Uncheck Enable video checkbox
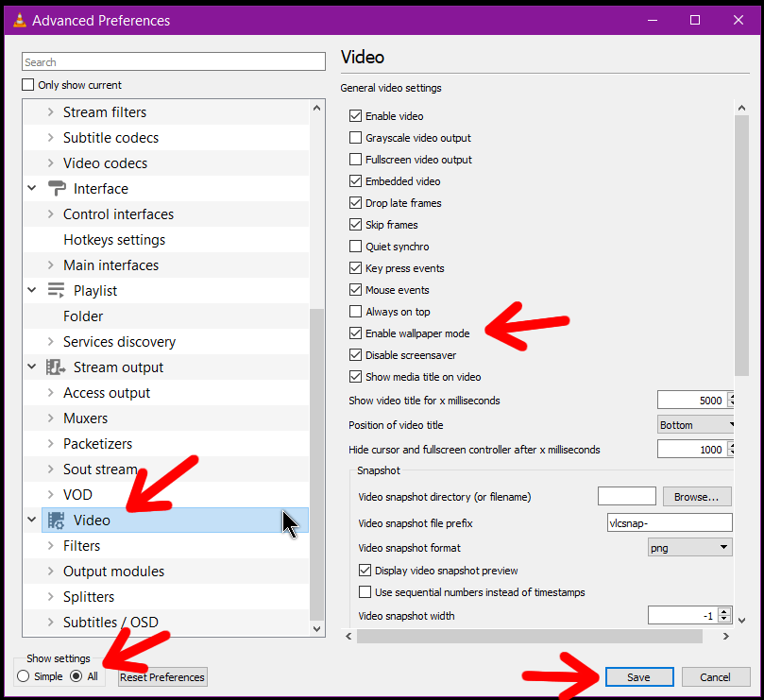The height and width of the screenshot is (700, 764). [355, 116]
